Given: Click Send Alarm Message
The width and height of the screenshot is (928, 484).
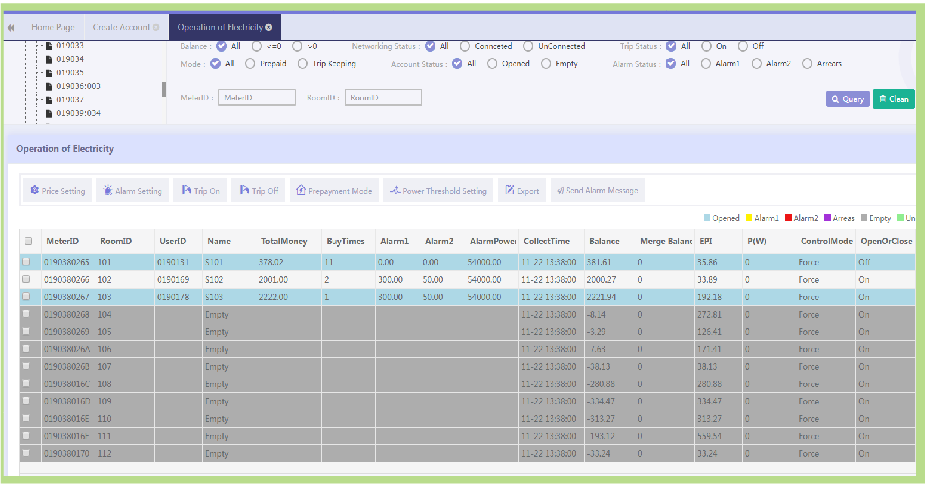Looking at the screenshot, I should coord(599,191).
